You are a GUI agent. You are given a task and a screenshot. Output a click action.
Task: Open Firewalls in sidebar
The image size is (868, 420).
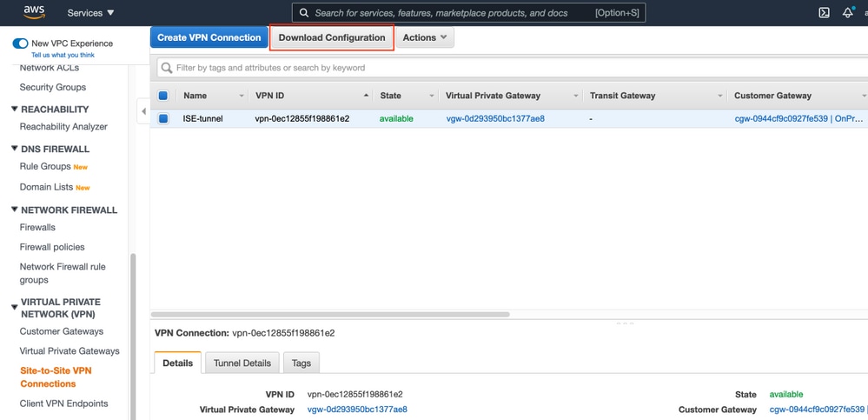(37, 227)
